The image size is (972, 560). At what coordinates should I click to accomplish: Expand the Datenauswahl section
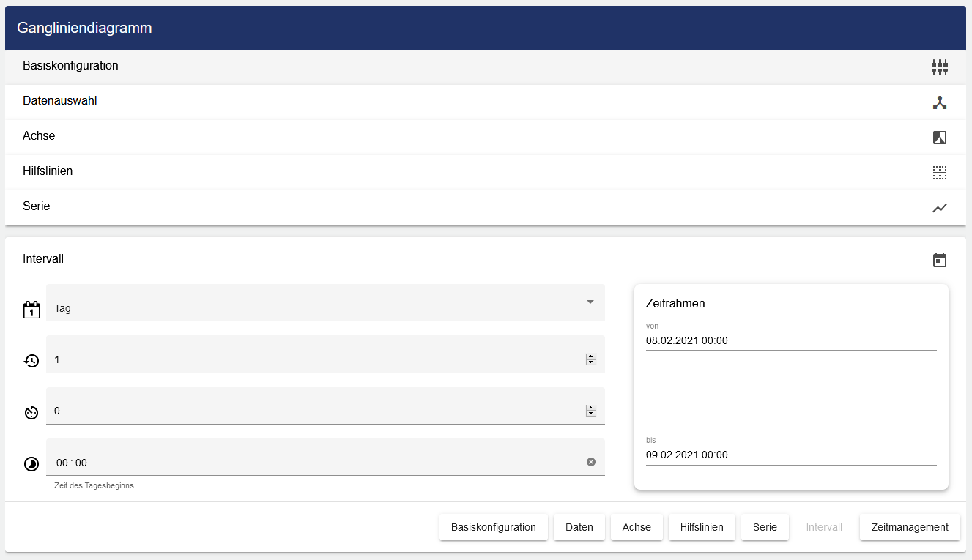point(60,101)
